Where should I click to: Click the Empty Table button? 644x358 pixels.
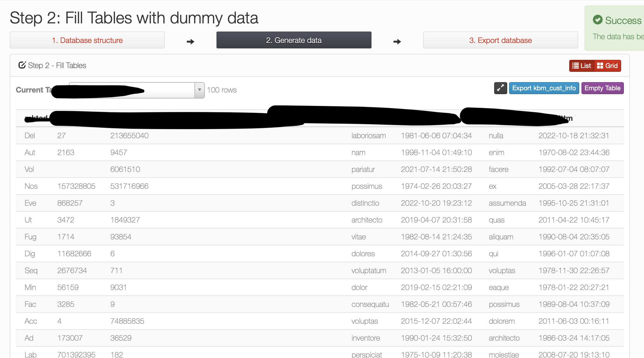pos(602,88)
